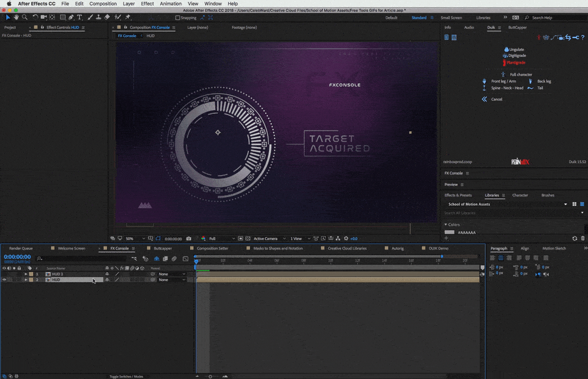Open the Apple menu

pyautogui.click(x=9, y=3)
